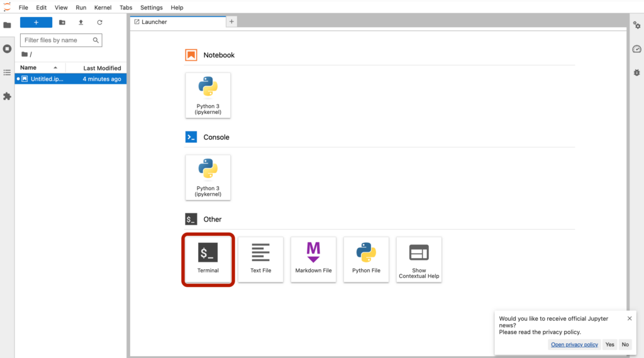Click the Jupyter logo icon

pyautogui.click(x=7, y=6)
